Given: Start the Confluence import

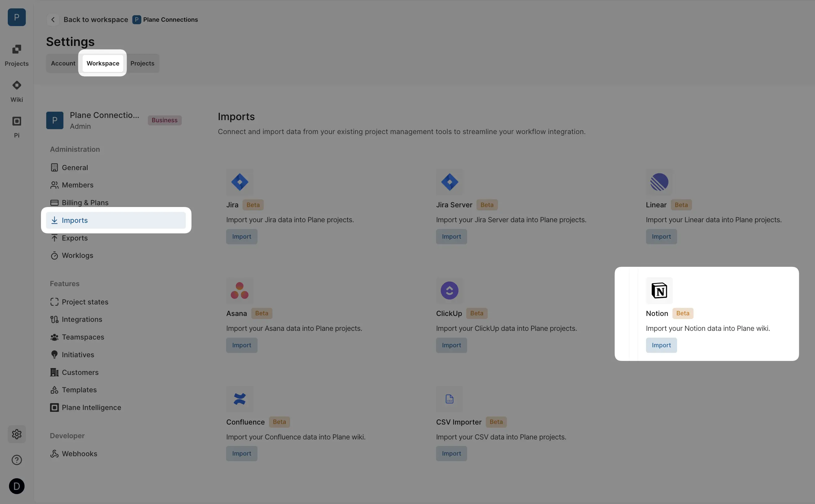Looking at the screenshot, I should pos(242,454).
